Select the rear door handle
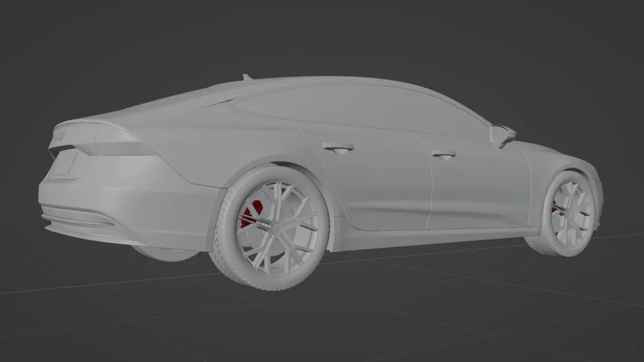 click(x=338, y=147)
